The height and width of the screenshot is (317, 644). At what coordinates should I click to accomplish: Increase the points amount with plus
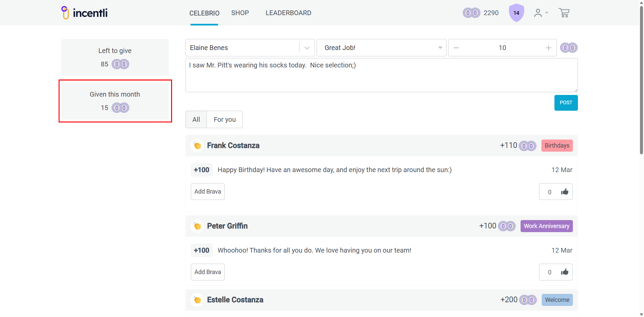point(548,48)
